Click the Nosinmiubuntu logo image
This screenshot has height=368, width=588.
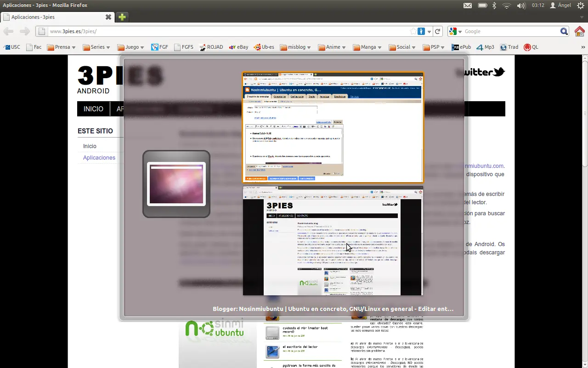(215, 329)
